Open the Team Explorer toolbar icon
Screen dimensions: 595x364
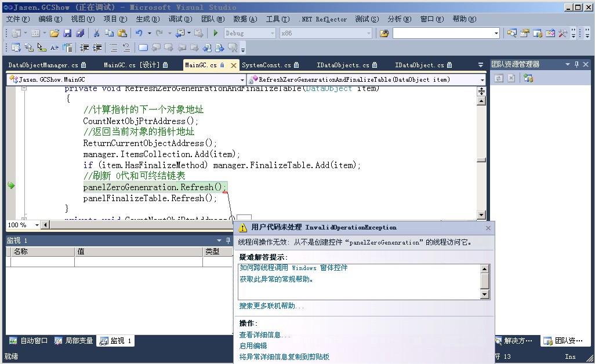pos(538,34)
